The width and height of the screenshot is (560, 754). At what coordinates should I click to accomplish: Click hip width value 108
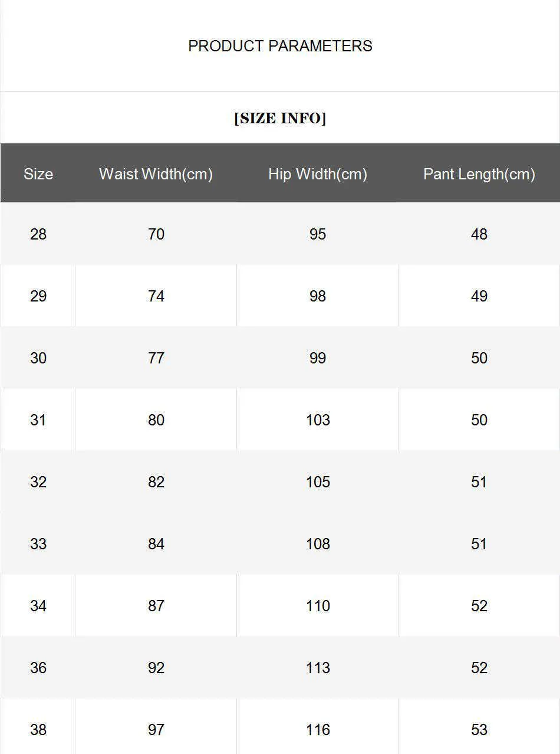[x=318, y=544]
